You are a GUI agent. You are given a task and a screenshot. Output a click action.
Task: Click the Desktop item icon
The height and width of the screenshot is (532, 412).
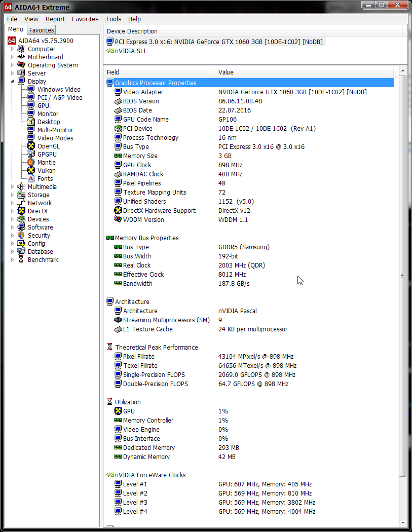click(x=31, y=122)
